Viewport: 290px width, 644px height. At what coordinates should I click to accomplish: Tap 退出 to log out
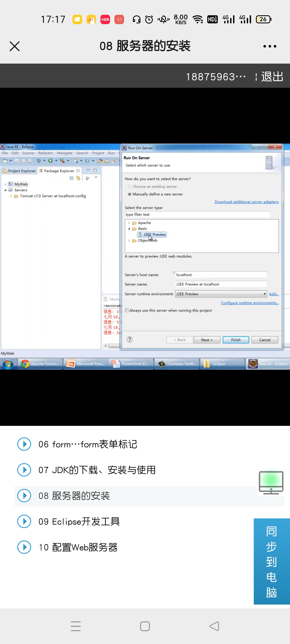point(272,76)
